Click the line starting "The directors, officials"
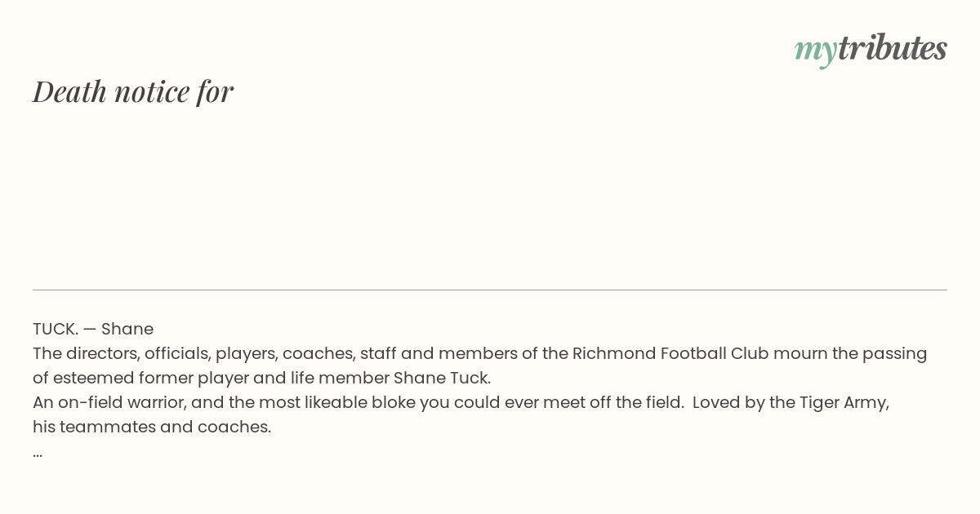This screenshot has width=980, height=514. [480, 353]
